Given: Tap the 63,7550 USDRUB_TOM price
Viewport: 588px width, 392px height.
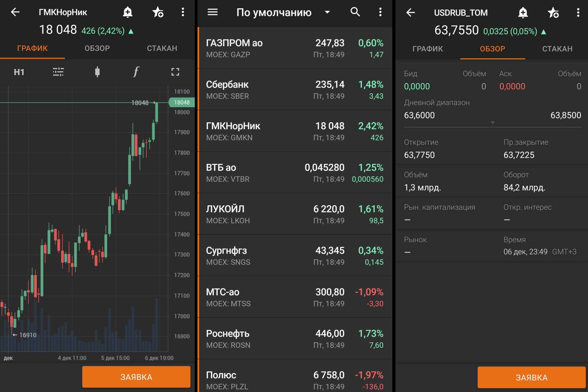Looking at the screenshot, I should coord(457,30).
